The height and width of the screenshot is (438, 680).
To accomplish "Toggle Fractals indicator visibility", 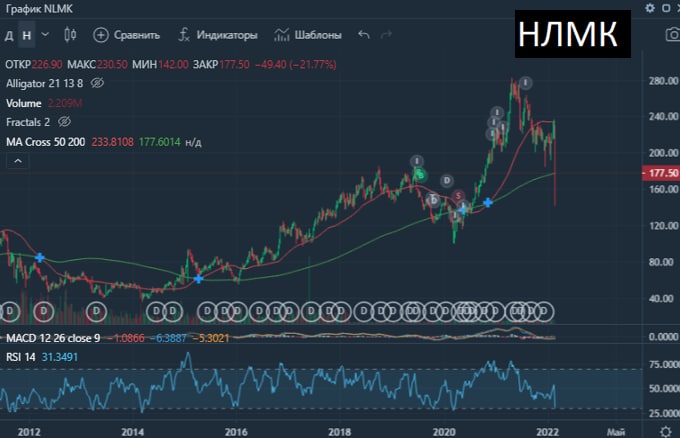I will [64, 122].
